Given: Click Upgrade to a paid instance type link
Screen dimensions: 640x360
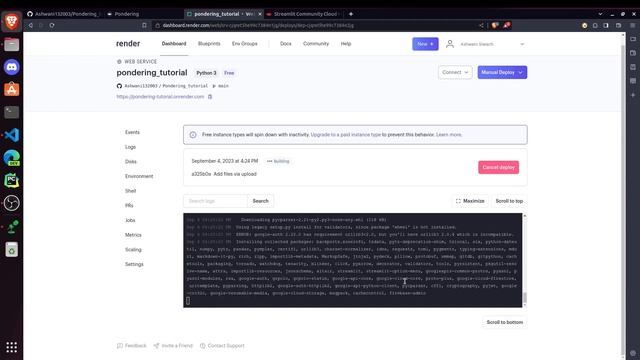Looking at the screenshot, I should (x=346, y=135).
